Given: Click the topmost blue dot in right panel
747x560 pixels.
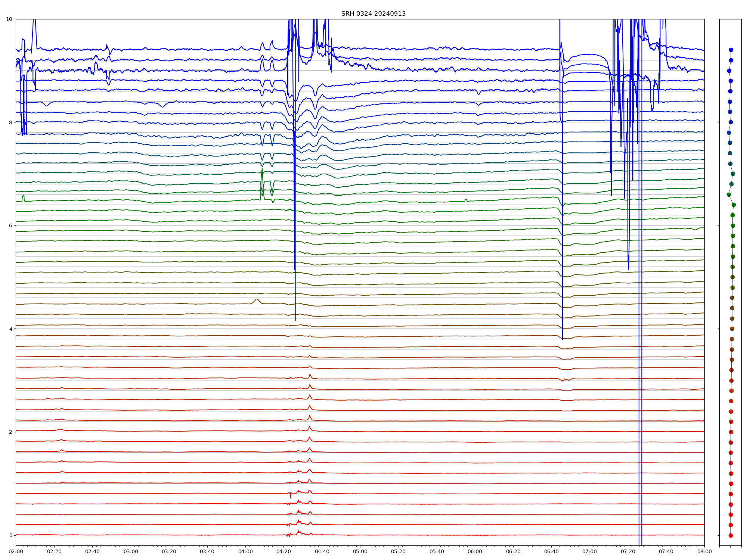Looking at the screenshot, I should coord(731,50).
